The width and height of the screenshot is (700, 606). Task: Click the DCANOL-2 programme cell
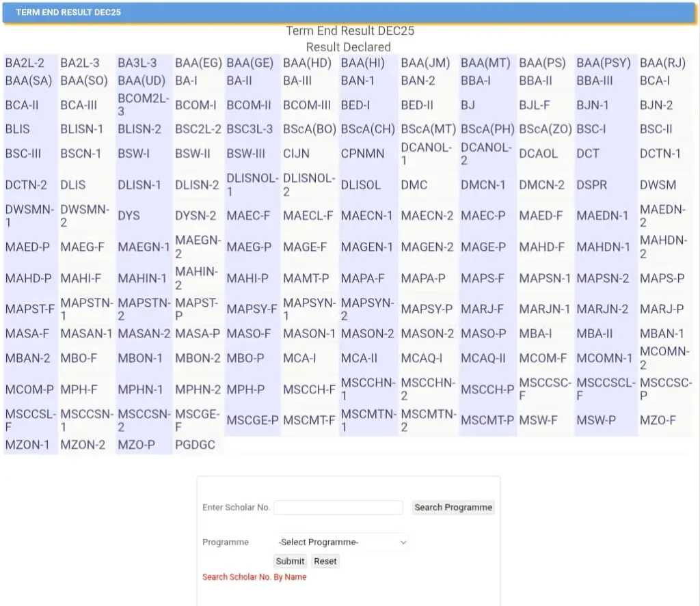click(x=486, y=154)
